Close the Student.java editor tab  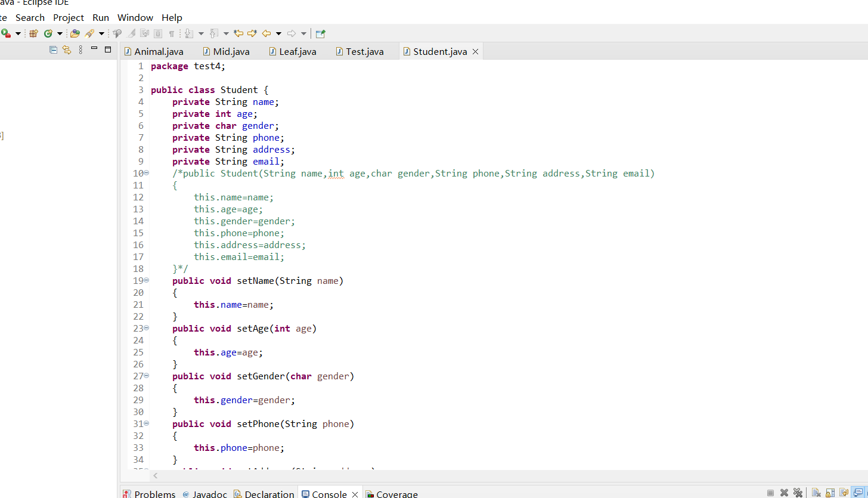click(x=475, y=52)
